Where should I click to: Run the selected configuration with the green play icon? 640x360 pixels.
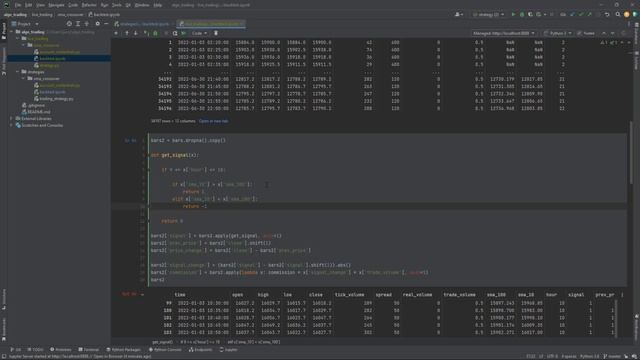tap(513, 14)
